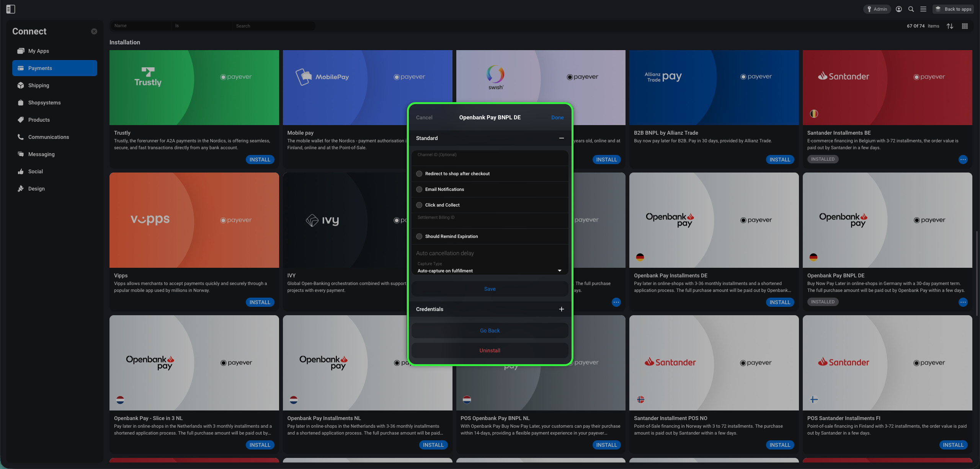Close the Connect sidebar panel
The image size is (980, 469).
(94, 31)
